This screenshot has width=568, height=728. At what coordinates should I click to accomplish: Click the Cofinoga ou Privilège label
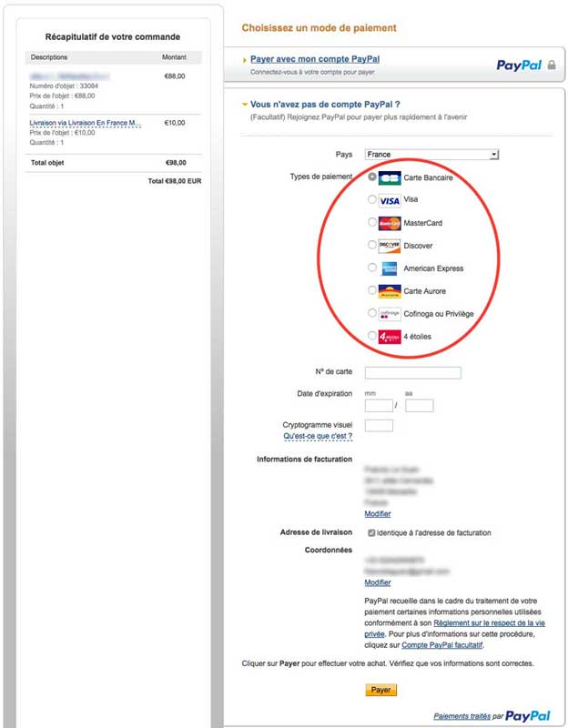tap(439, 314)
